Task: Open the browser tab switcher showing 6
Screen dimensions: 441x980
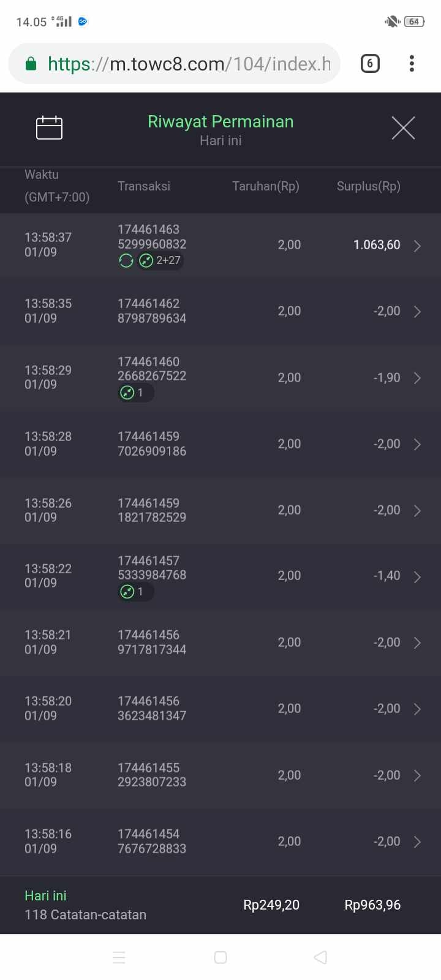Action: tap(370, 64)
